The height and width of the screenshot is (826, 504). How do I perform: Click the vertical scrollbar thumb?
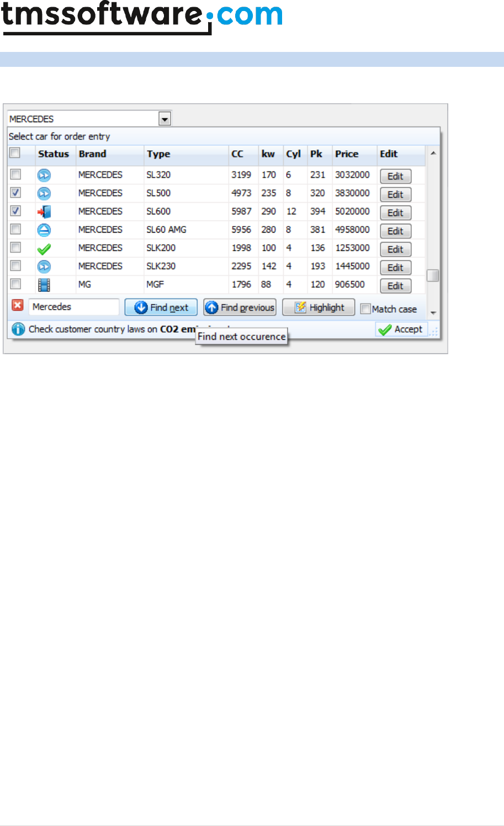[x=433, y=275]
